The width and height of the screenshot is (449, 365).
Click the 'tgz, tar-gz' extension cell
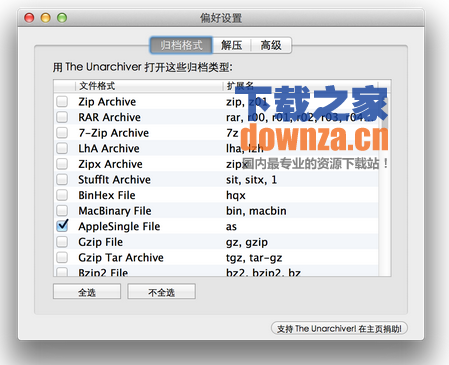pyautogui.click(x=254, y=258)
